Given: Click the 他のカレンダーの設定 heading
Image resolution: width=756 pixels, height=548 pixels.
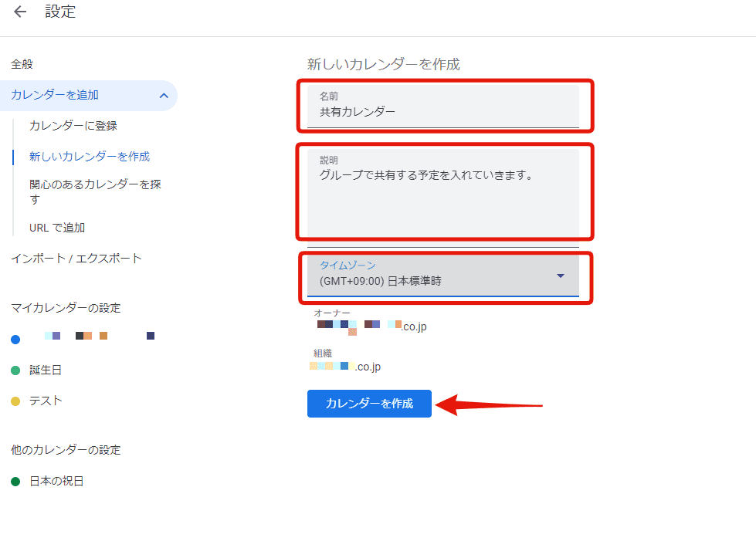Looking at the screenshot, I should point(66,450).
